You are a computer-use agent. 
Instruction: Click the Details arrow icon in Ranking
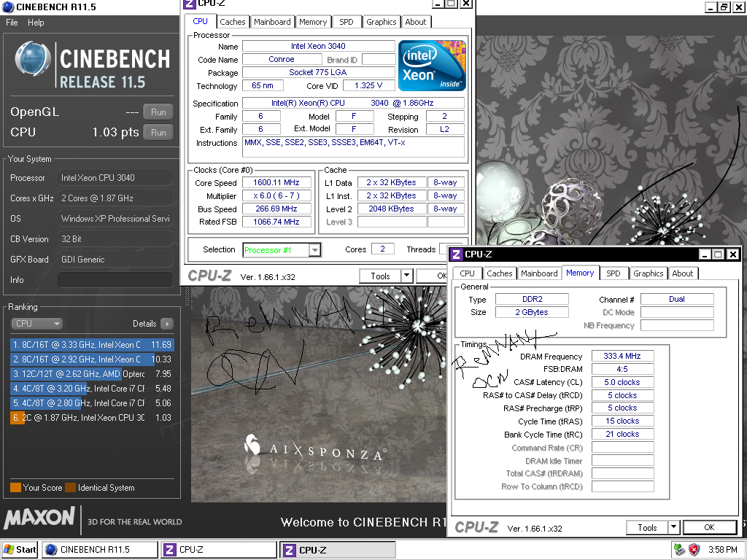(x=167, y=324)
